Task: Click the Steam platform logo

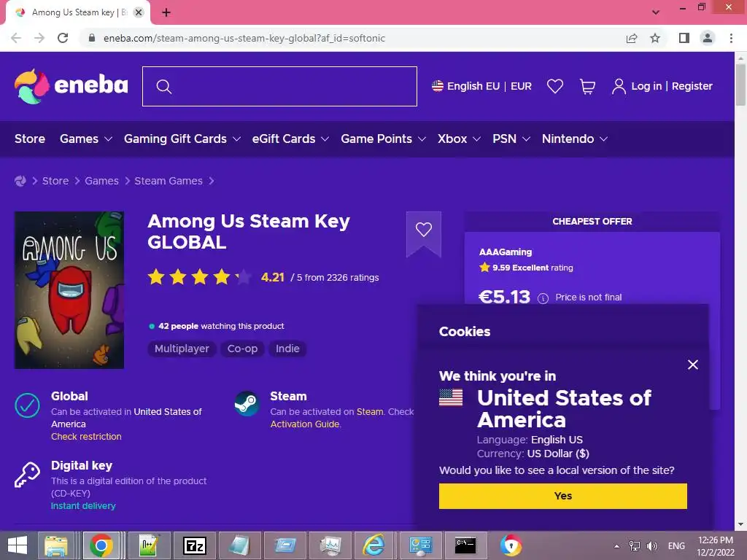Action: pyautogui.click(x=247, y=403)
